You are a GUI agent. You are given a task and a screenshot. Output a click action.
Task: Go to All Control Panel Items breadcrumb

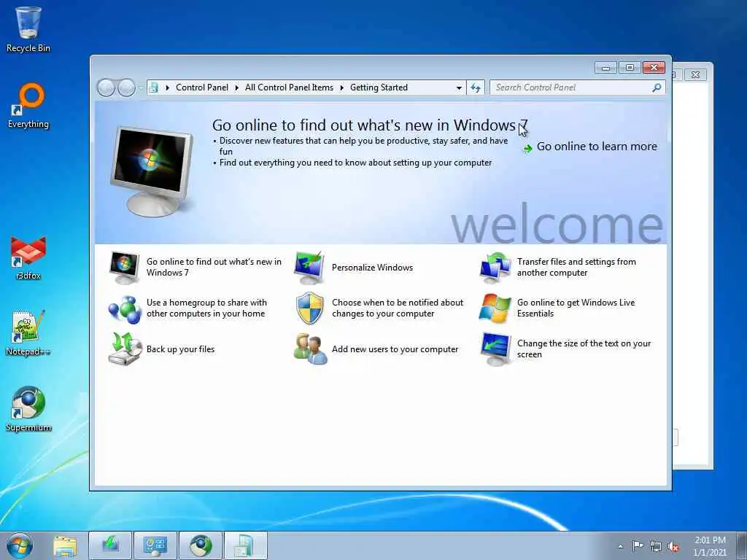pos(289,87)
